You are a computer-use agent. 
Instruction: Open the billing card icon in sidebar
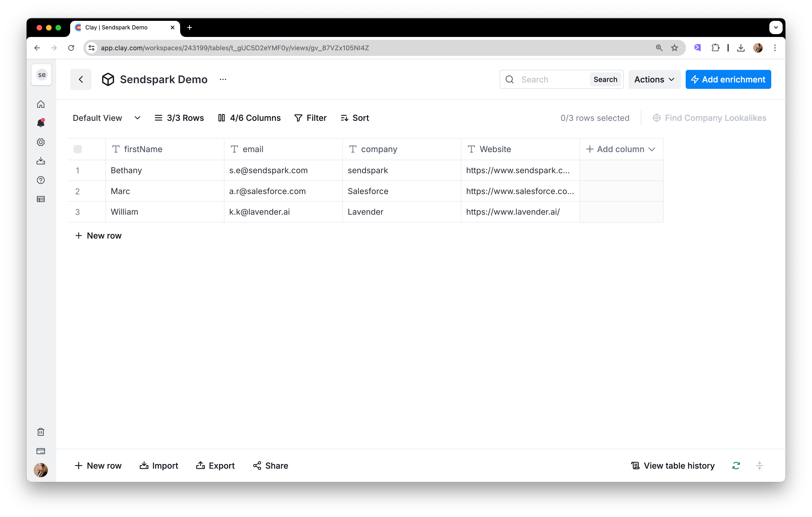click(x=41, y=451)
